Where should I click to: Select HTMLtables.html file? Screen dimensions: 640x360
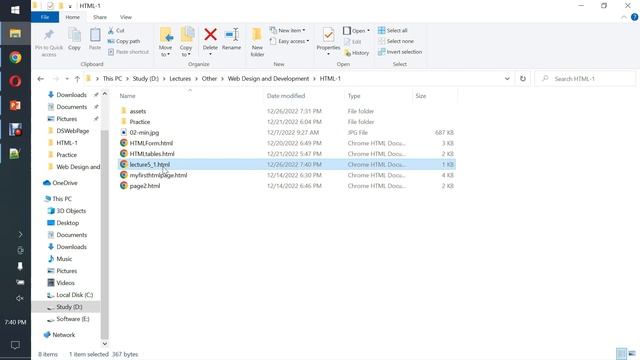click(152, 153)
